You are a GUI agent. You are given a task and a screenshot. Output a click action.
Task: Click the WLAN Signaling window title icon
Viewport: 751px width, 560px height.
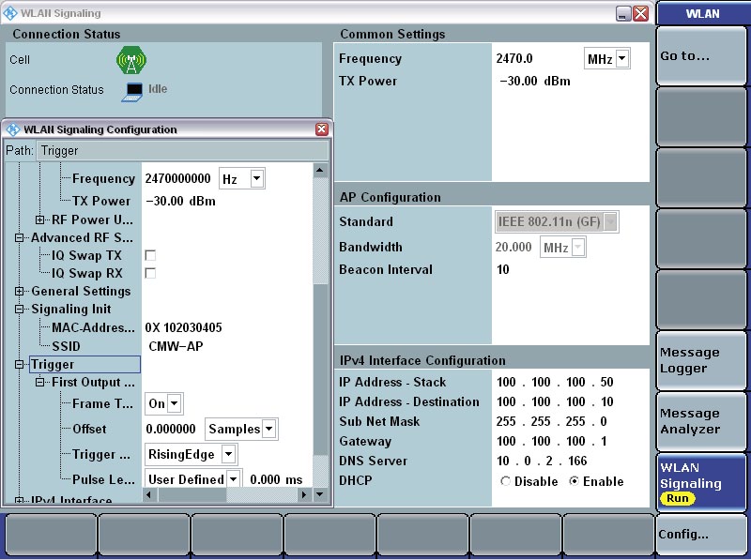[10, 13]
